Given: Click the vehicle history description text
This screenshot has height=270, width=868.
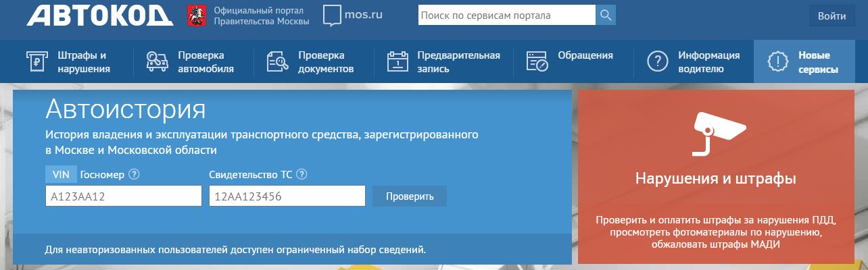Looking at the screenshot, I should coord(262,142).
